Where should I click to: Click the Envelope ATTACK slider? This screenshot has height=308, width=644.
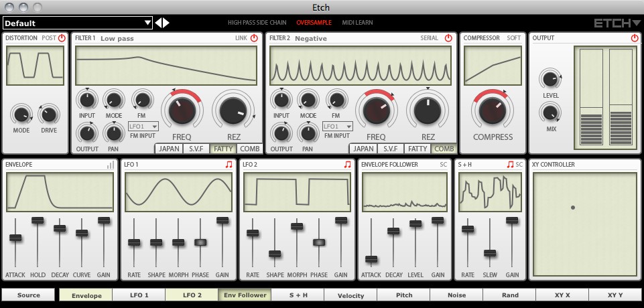click(15, 238)
